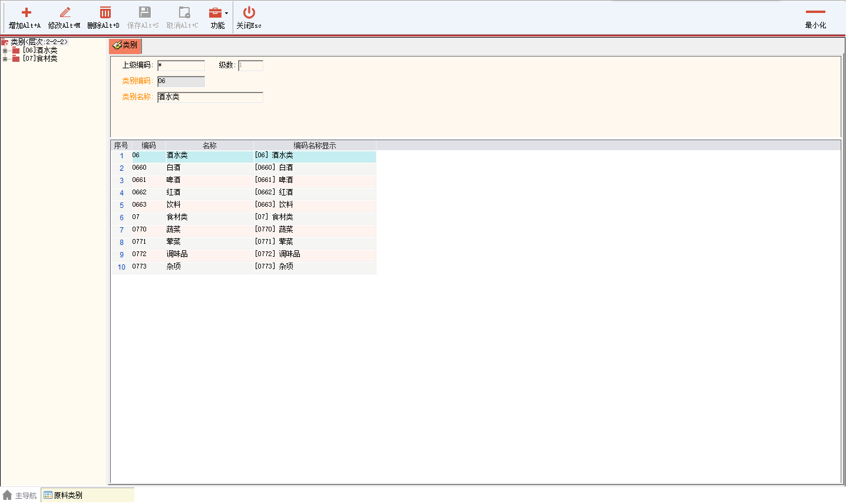This screenshot has width=846, height=504.
Task: Select the 饮料 name cell
Action: pos(209,205)
